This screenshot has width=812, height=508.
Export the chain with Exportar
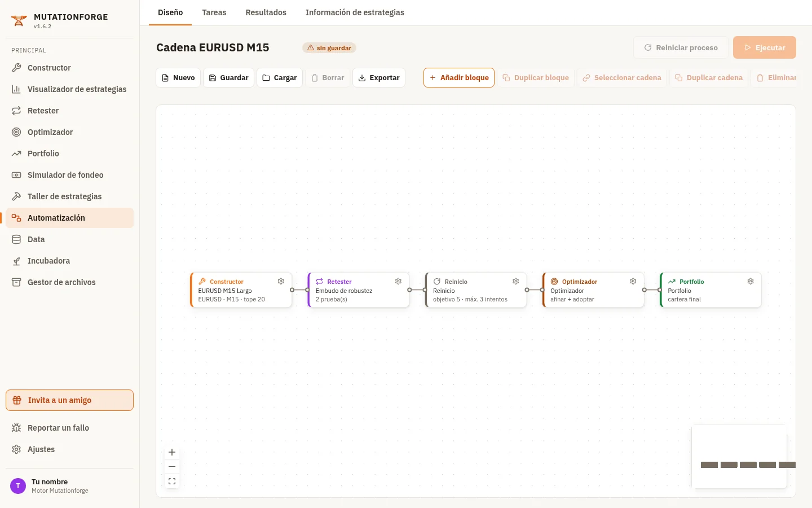[x=379, y=78]
